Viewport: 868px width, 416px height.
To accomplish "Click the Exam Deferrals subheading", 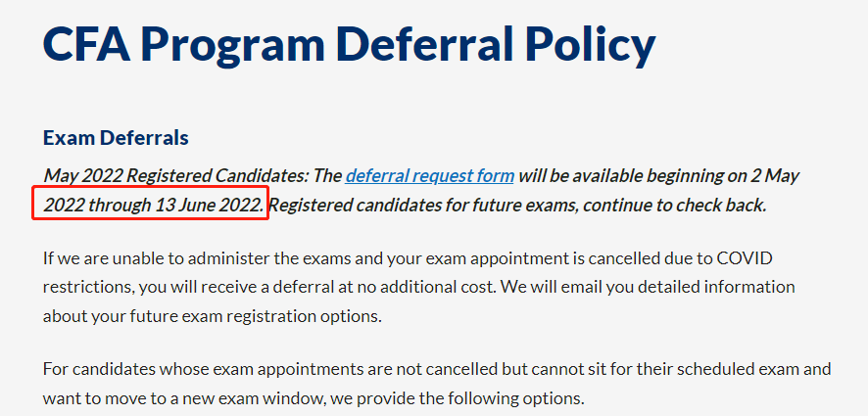I will coord(116,138).
